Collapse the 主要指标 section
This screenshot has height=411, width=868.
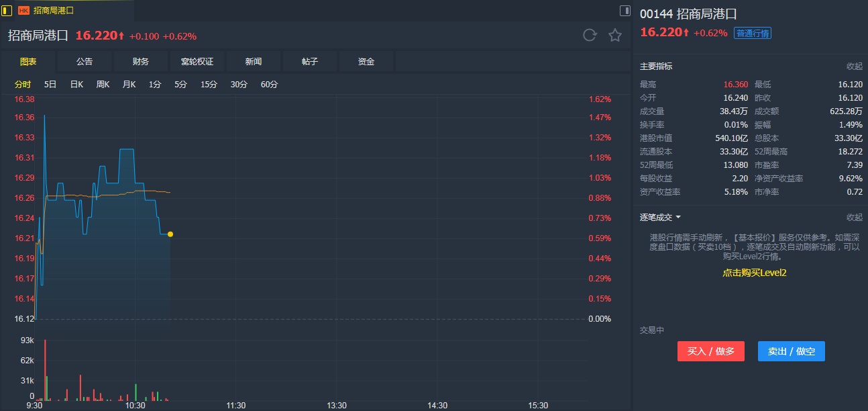[x=854, y=66]
